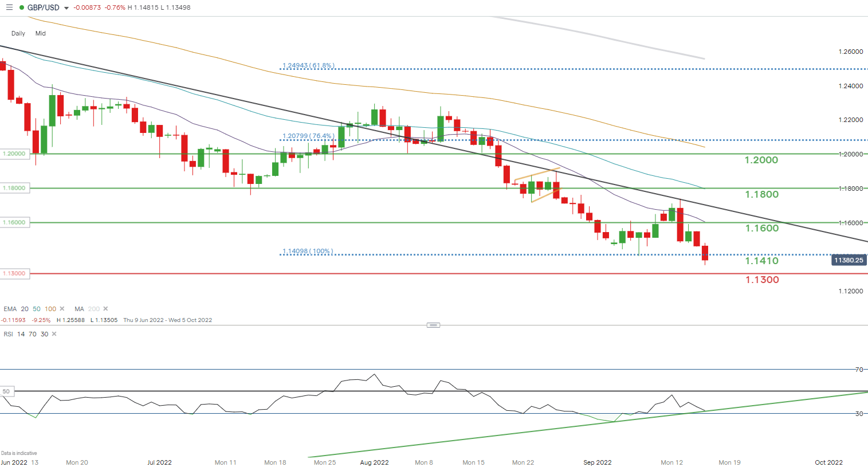Click the date range Thu 9 Jun 2022 - Wed 5 Oct 2022
The width and height of the screenshot is (868, 467).
[168, 320]
